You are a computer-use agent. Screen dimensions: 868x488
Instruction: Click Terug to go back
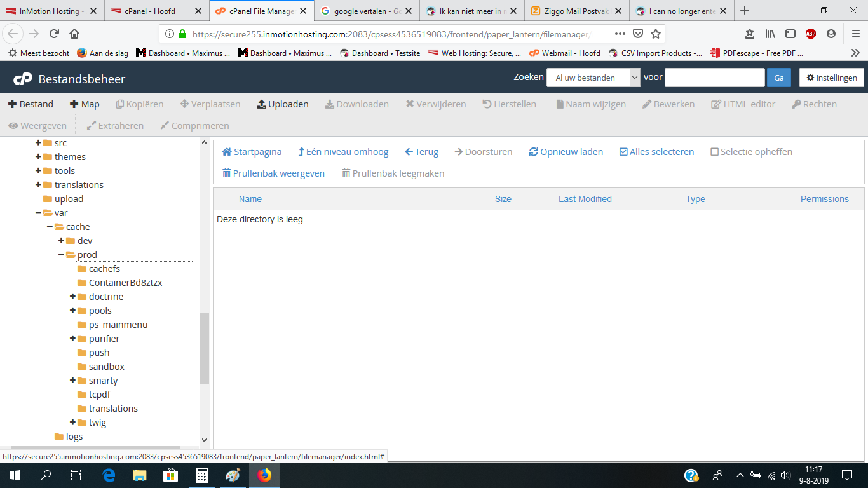(x=421, y=152)
